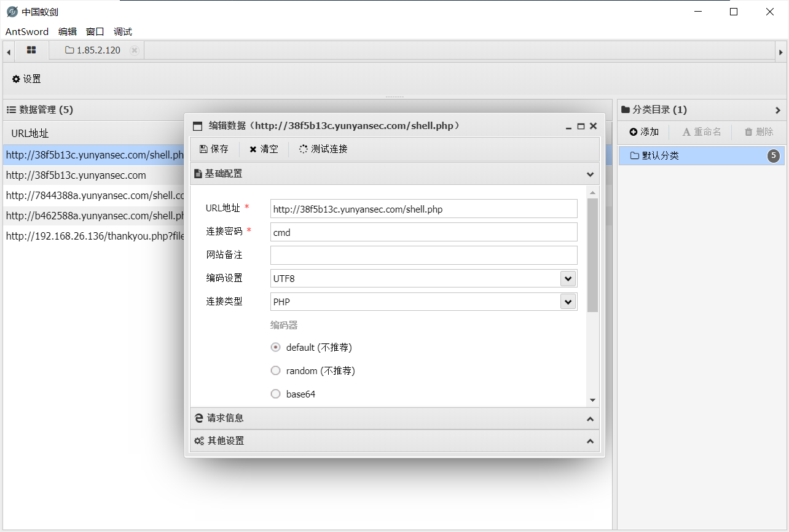Expand the Request Info (请求信息) section
Image resolution: width=789 pixels, height=532 pixels.
(x=393, y=418)
